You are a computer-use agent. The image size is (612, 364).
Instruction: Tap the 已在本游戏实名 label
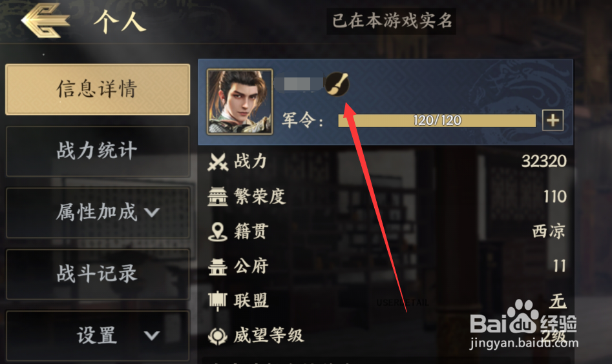point(392,21)
